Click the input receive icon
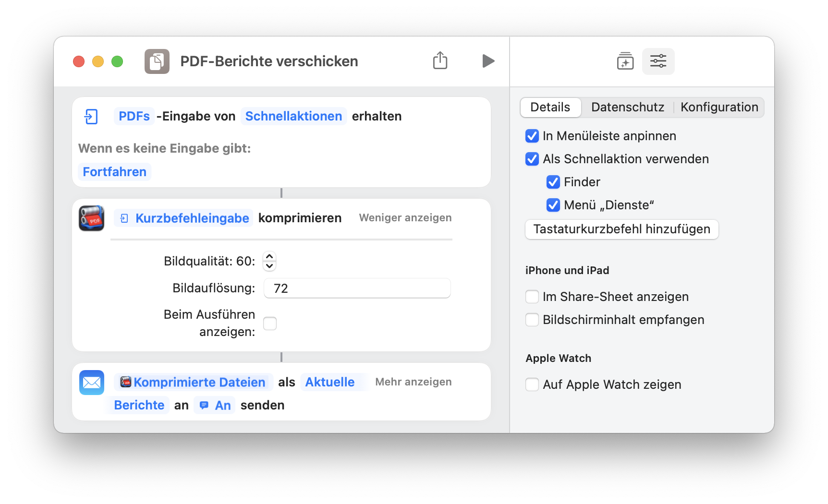Viewport: 828px width, 504px height. pyautogui.click(x=91, y=117)
